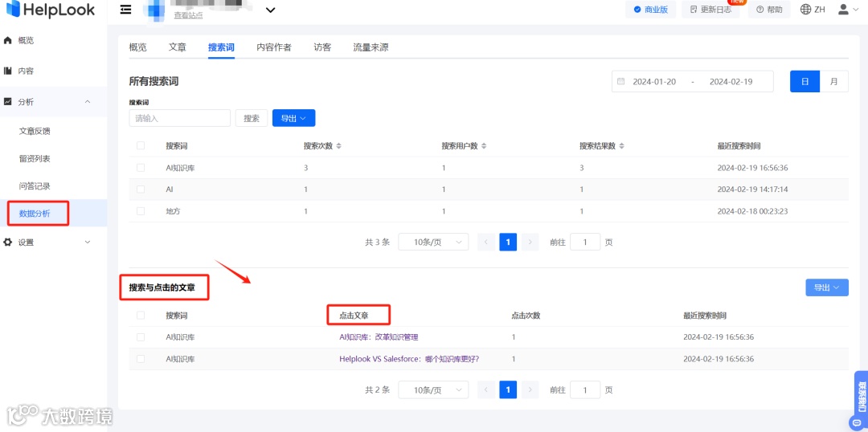Check the row for AI知识库：改革知识管理
Viewport: 868px width, 432px height.
pyautogui.click(x=141, y=337)
